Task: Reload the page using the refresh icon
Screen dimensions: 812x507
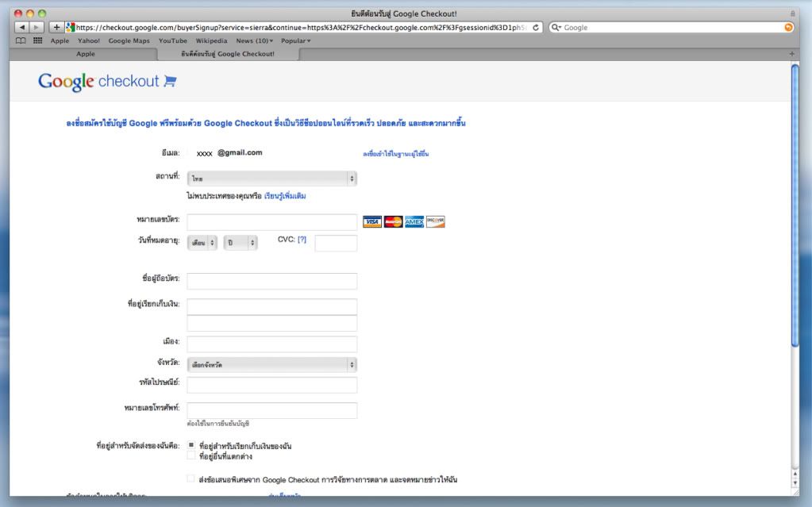Action: coord(536,28)
